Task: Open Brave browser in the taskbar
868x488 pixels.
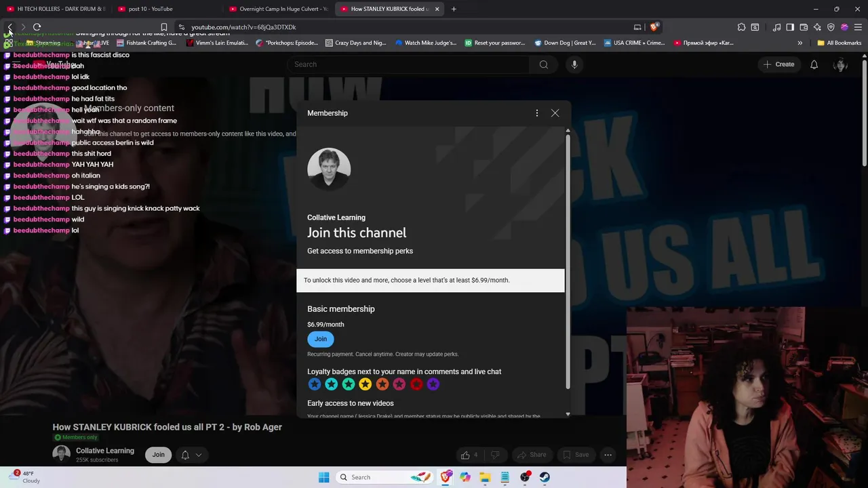Action: (446, 477)
